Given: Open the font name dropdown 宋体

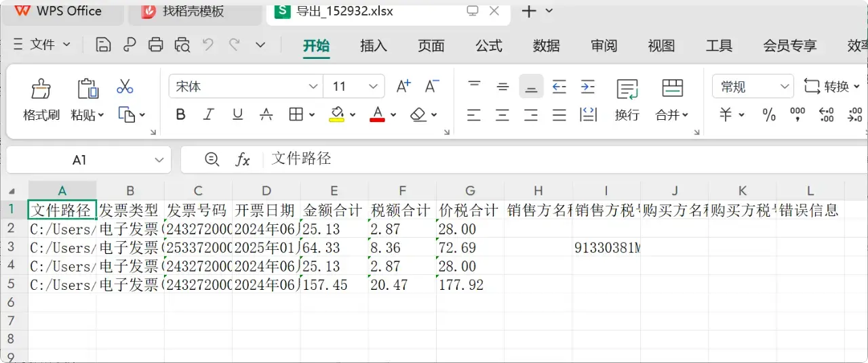Looking at the screenshot, I should pos(313,86).
